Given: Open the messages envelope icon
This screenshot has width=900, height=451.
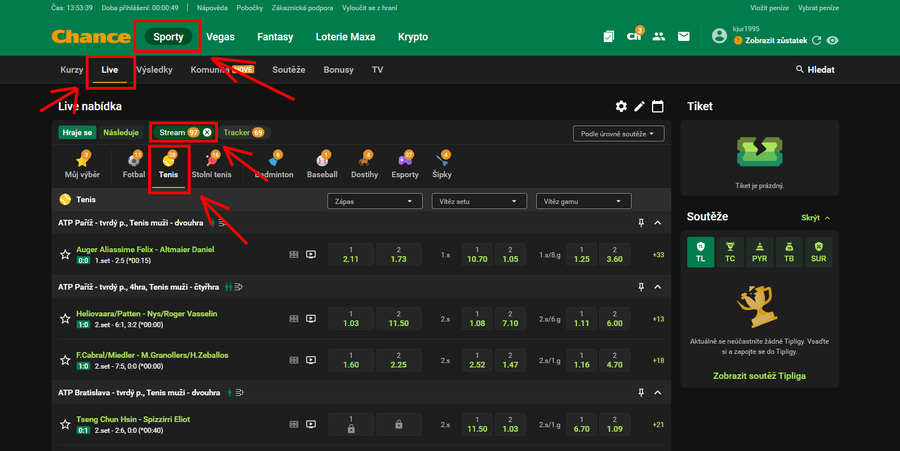Looking at the screenshot, I should pyautogui.click(x=684, y=37).
